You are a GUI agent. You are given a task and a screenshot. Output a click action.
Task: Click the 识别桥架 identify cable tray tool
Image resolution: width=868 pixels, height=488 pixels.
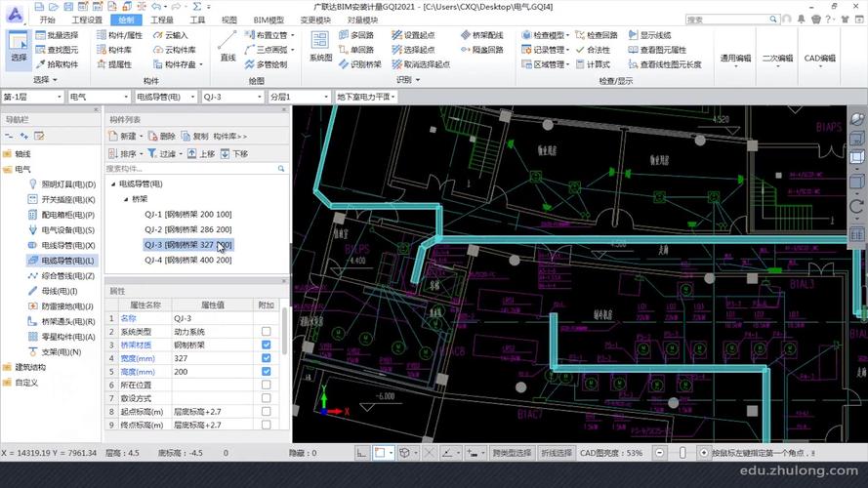360,64
